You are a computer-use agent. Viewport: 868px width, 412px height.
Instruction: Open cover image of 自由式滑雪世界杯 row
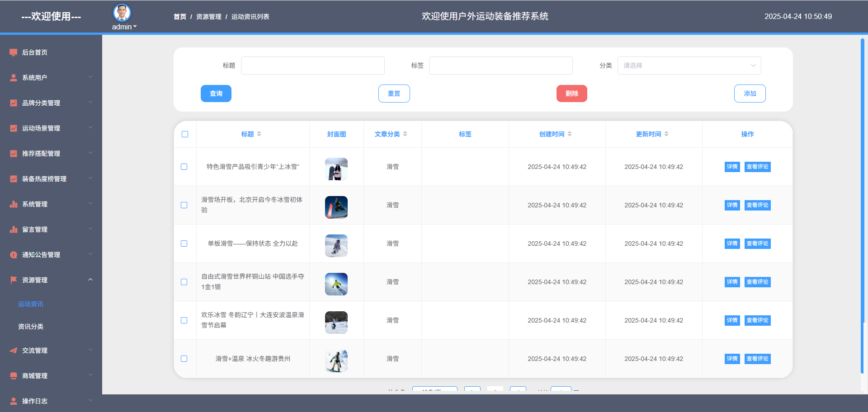(x=336, y=284)
